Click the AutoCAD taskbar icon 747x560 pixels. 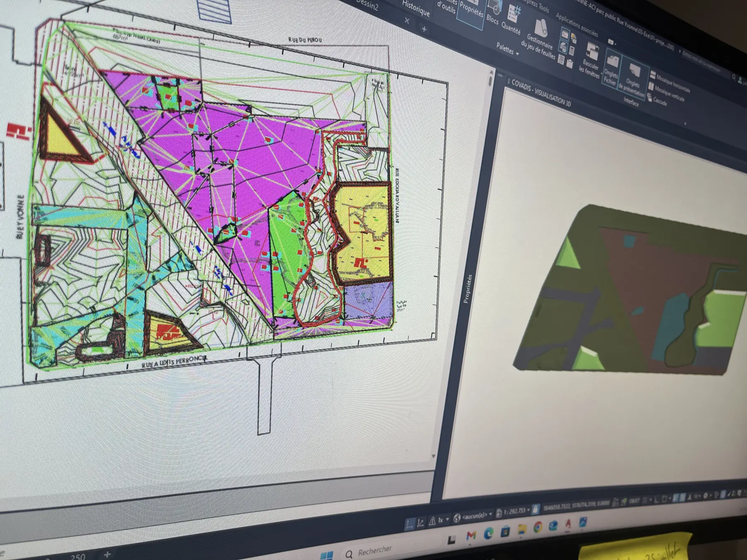(x=568, y=524)
